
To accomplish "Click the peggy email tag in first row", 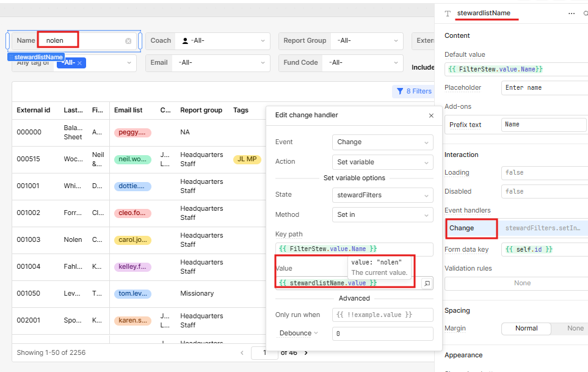I will click(x=132, y=133).
